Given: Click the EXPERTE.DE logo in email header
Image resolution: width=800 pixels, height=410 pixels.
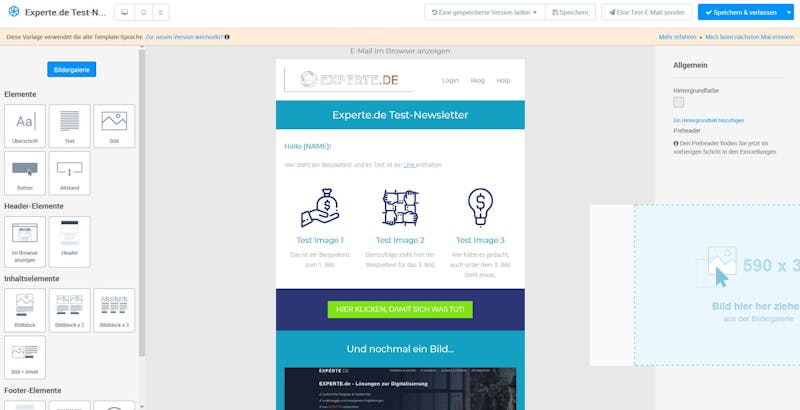Looking at the screenshot, I should click(x=349, y=80).
